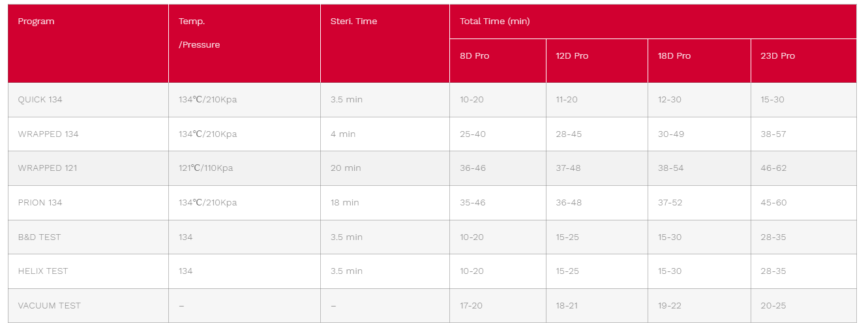
Task: Select the 18 min steri time cell
Action: pos(385,203)
